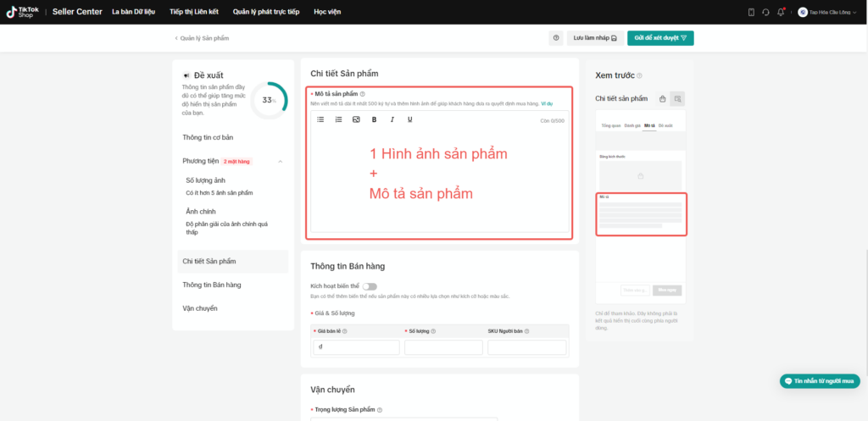Click Gửi để xét duyệt button
This screenshot has height=421, width=868.
[660, 38]
